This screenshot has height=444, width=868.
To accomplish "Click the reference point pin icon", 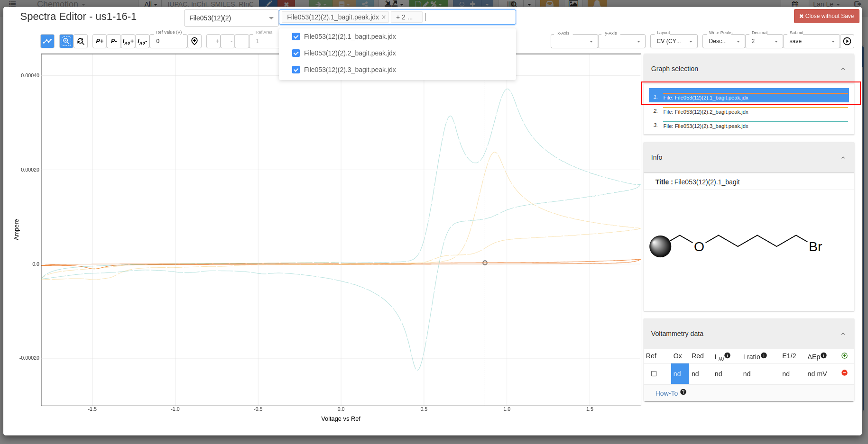I will pyautogui.click(x=194, y=41).
